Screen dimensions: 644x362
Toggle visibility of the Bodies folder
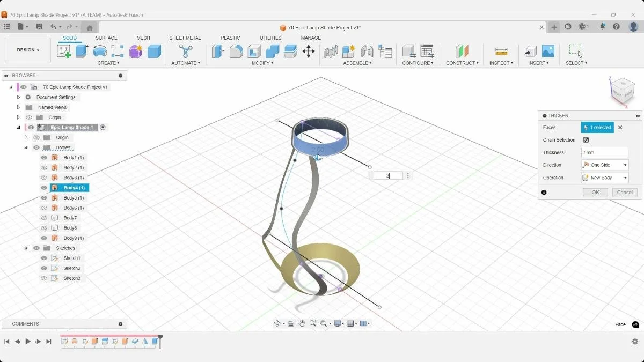[36, 147]
